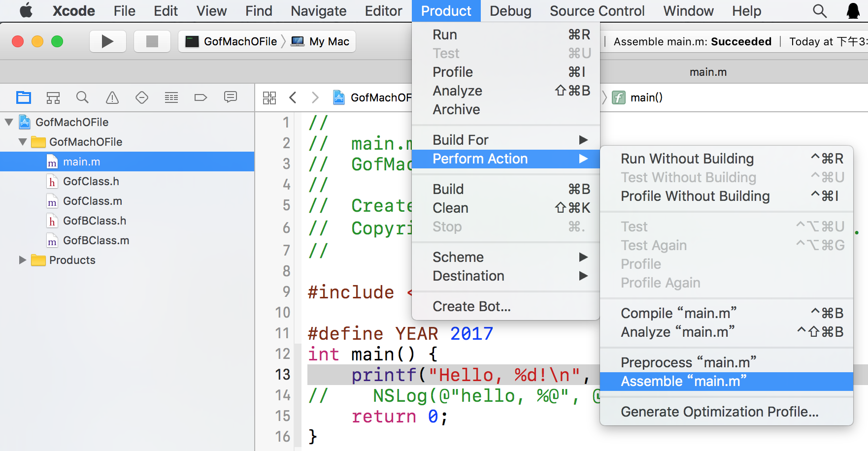
Task: Open the Report navigator speech-bubble icon
Action: coord(231,97)
